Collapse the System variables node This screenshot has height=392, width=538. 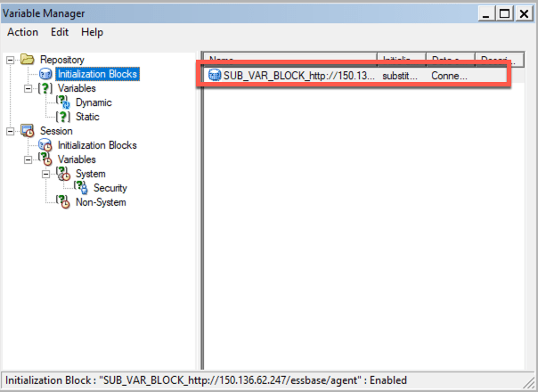45,174
